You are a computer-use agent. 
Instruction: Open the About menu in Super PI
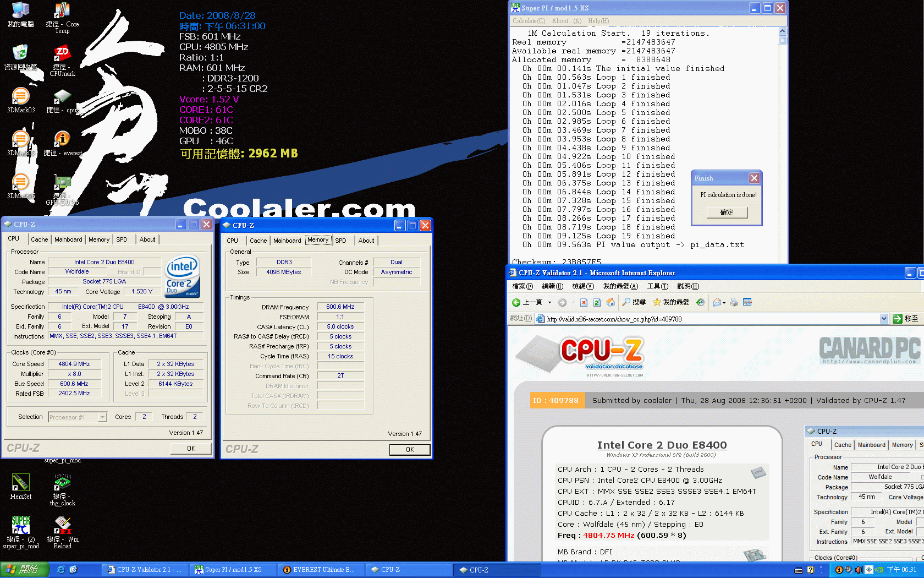(x=566, y=21)
